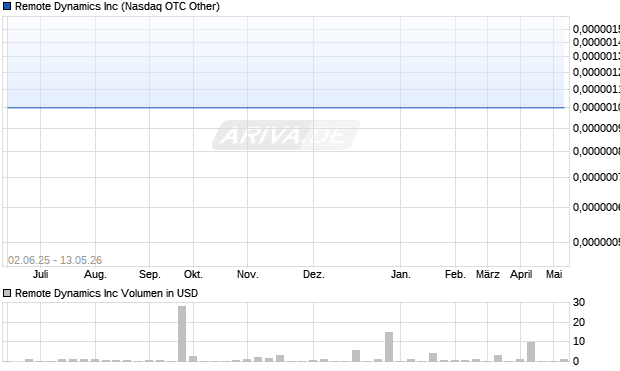Click the blue legend square for Remote Dynamics Inc
The width and height of the screenshot is (620, 371).
pos(7,6)
